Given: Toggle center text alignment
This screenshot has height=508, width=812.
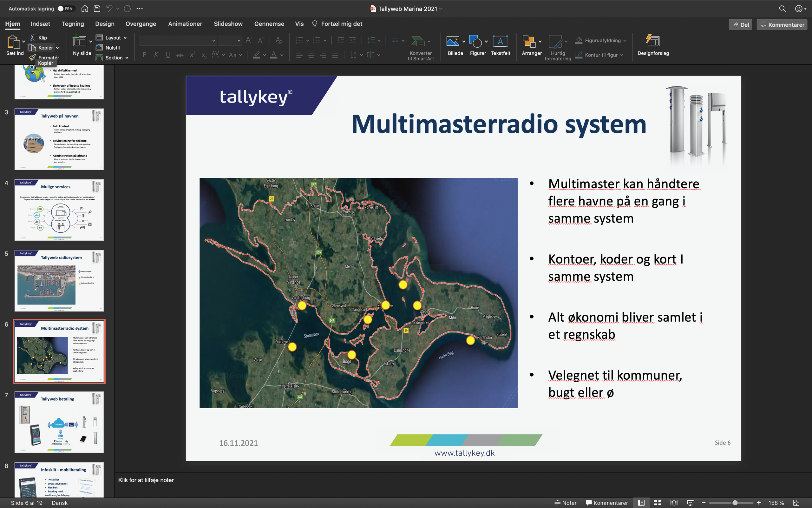Looking at the screenshot, I should click(311, 55).
